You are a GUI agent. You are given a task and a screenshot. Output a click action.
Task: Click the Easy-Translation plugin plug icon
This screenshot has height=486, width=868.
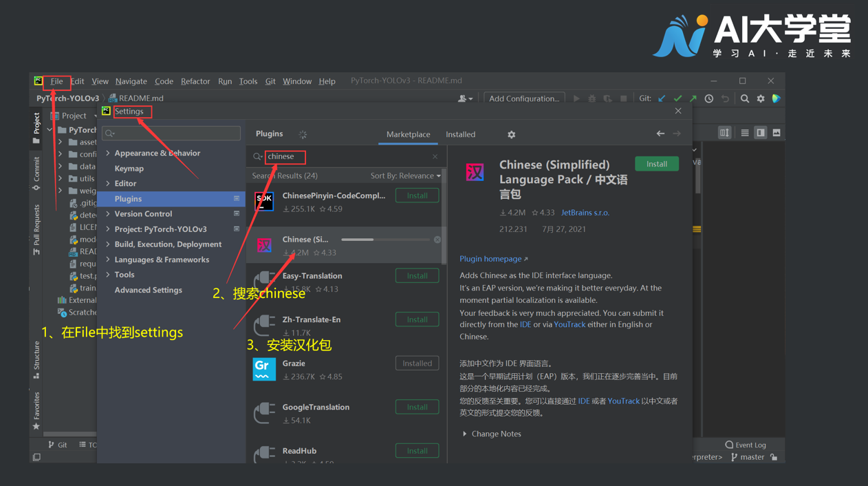(x=264, y=282)
